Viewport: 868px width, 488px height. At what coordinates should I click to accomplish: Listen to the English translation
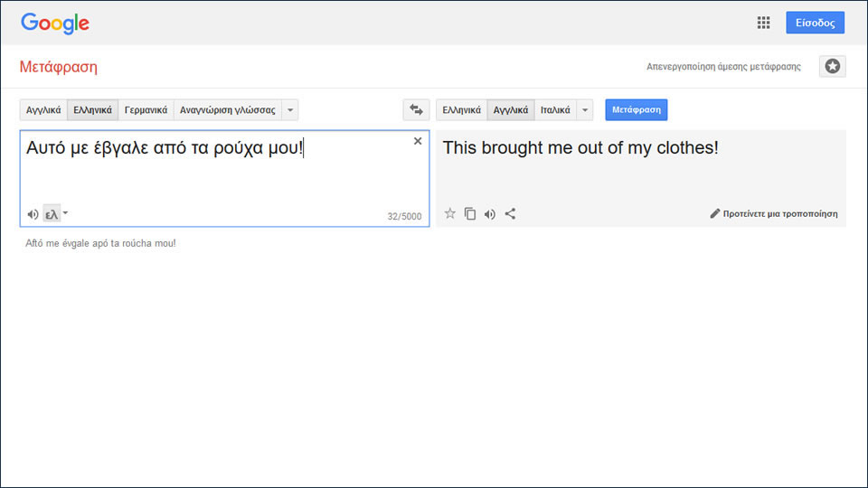[490, 214]
